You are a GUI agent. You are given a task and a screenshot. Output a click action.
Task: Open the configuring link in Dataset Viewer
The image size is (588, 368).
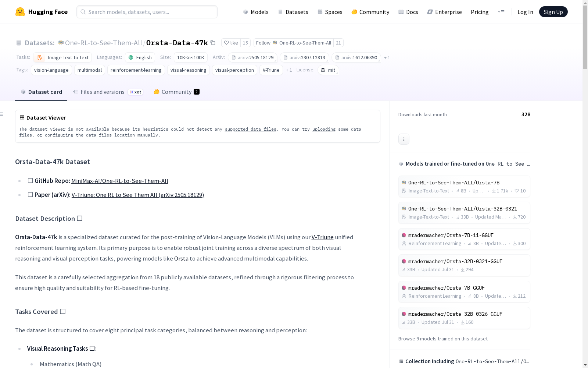click(59, 135)
